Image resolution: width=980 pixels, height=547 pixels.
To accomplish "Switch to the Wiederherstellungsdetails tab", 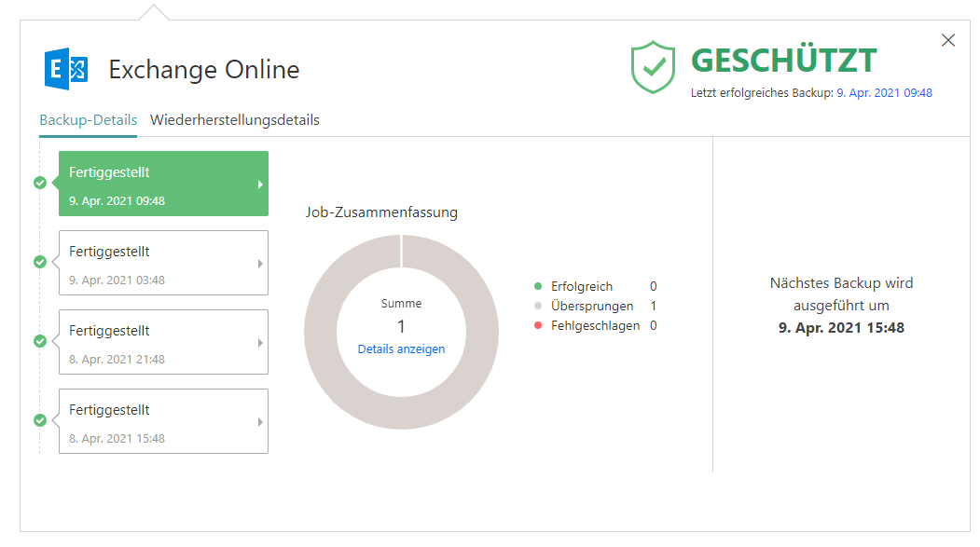I will (x=236, y=120).
